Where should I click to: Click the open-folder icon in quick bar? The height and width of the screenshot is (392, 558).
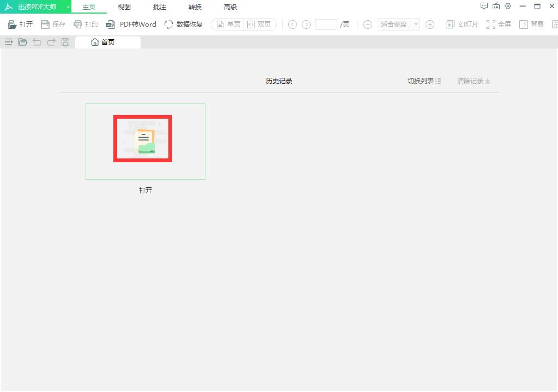coord(23,42)
